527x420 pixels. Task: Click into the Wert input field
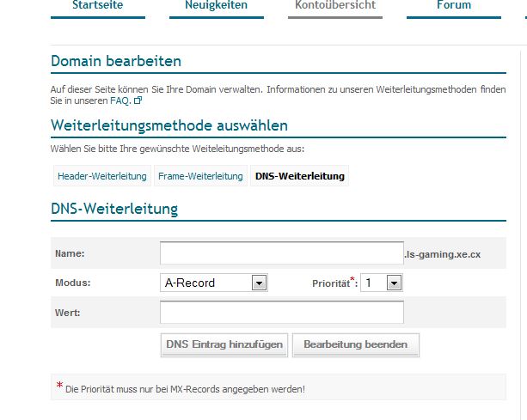pos(281,312)
